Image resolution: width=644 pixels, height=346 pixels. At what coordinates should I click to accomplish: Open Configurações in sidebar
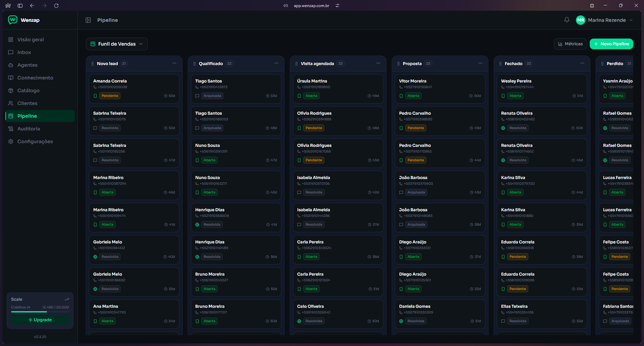click(x=40, y=141)
